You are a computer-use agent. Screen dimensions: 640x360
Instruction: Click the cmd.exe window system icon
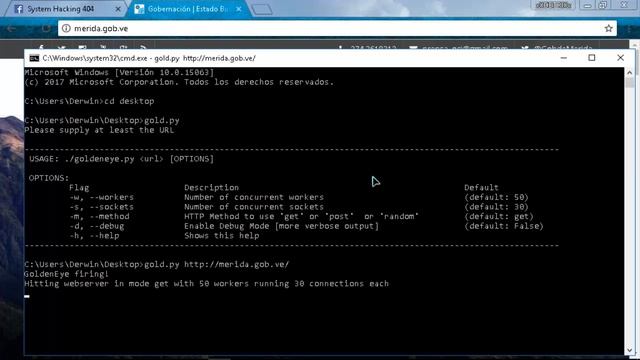[x=34, y=58]
